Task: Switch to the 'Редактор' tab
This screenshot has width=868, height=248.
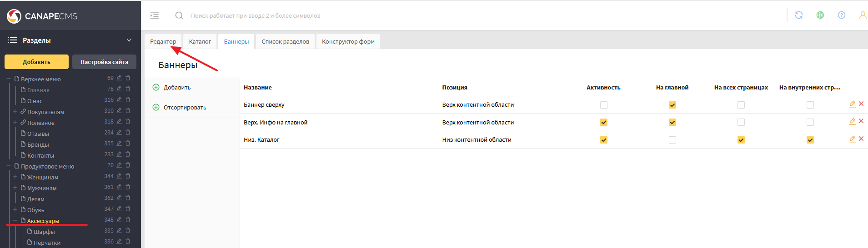Action: 163,41
